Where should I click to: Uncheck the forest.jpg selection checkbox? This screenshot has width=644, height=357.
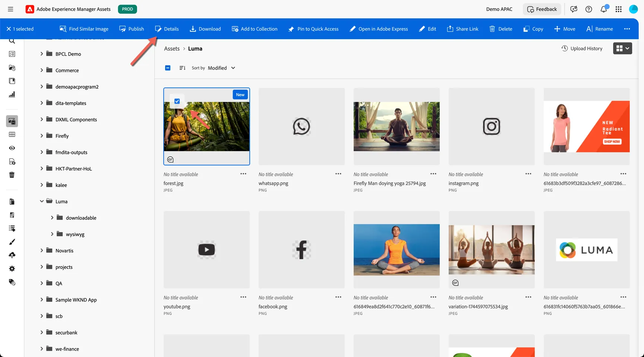point(177,101)
